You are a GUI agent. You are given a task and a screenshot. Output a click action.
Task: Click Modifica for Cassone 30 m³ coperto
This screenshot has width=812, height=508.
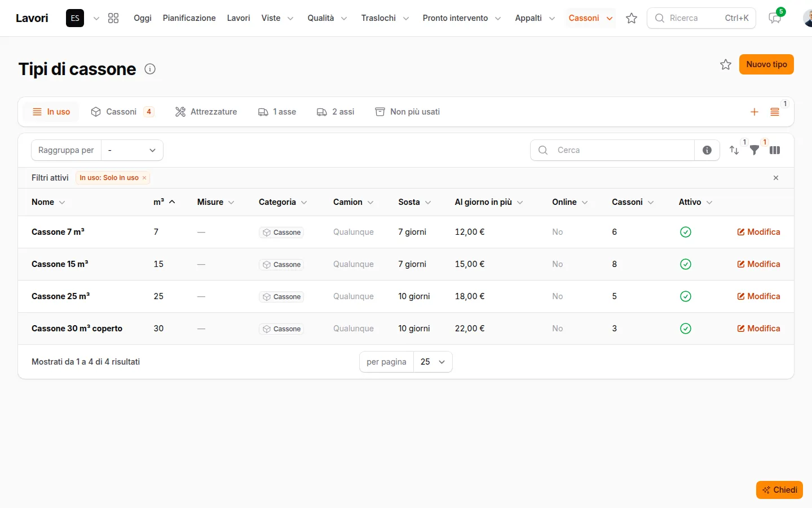click(758, 329)
